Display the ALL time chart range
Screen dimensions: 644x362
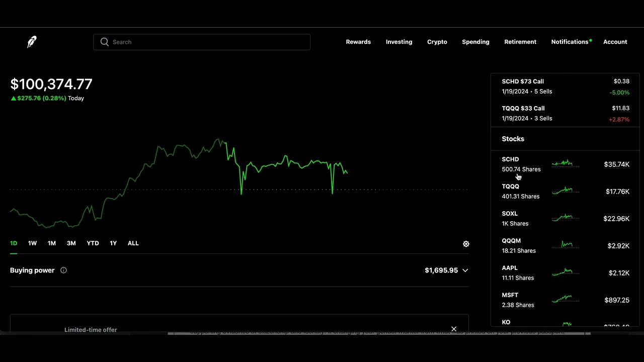tap(133, 243)
